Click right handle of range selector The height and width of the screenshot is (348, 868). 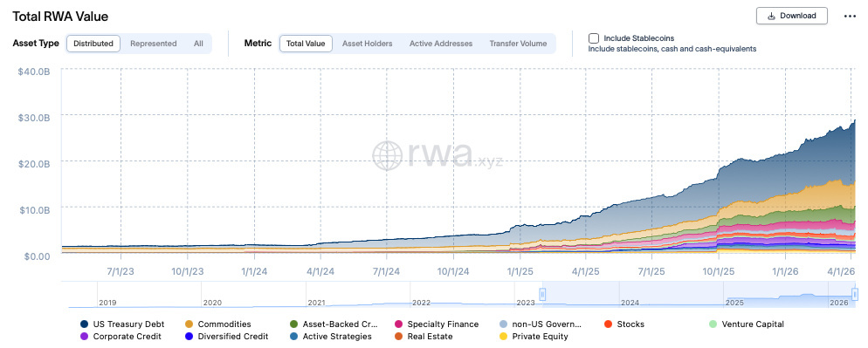855,294
